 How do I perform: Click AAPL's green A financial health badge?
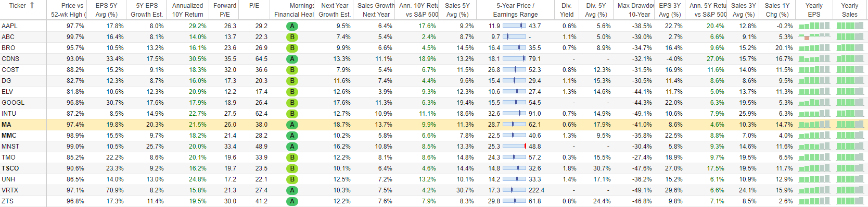[x=292, y=26]
